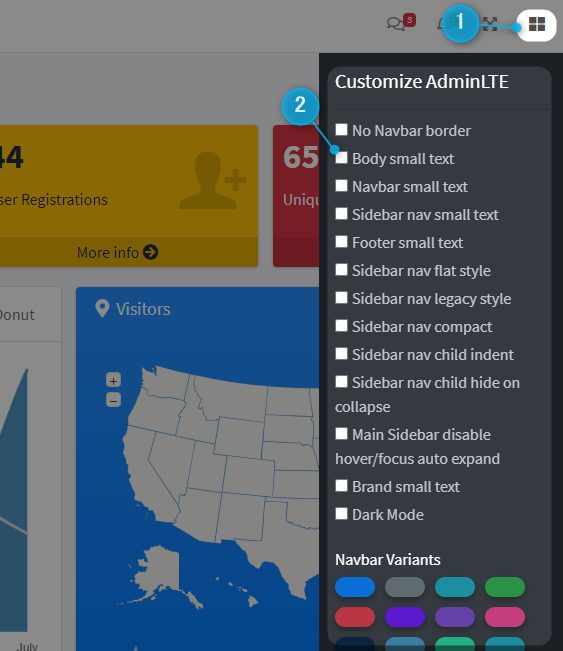Image resolution: width=563 pixels, height=651 pixels.
Task: Open the chat messages icon
Action: [396, 24]
